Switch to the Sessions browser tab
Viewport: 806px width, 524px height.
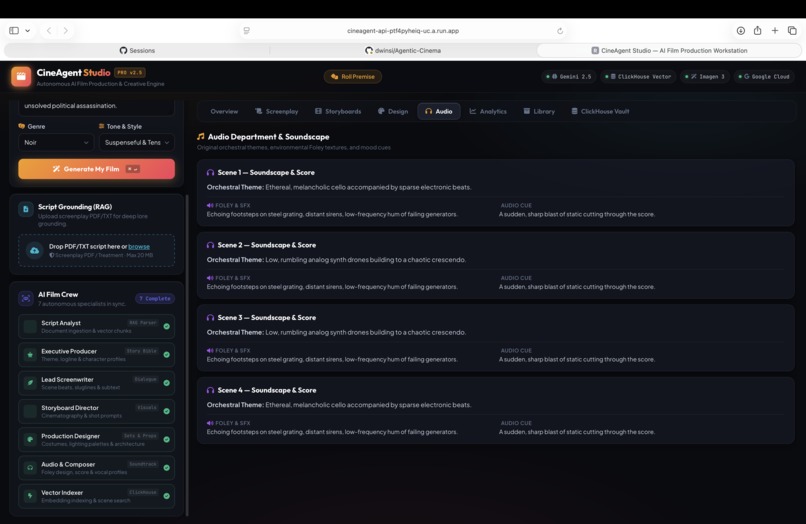[137, 50]
